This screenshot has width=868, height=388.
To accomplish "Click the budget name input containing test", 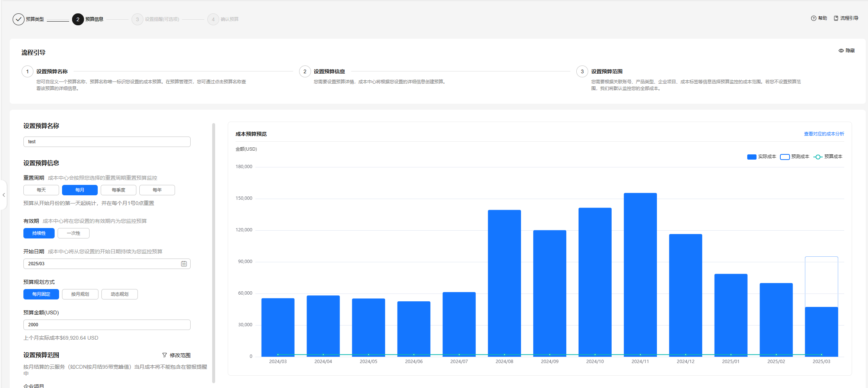I will pos(107,142).
